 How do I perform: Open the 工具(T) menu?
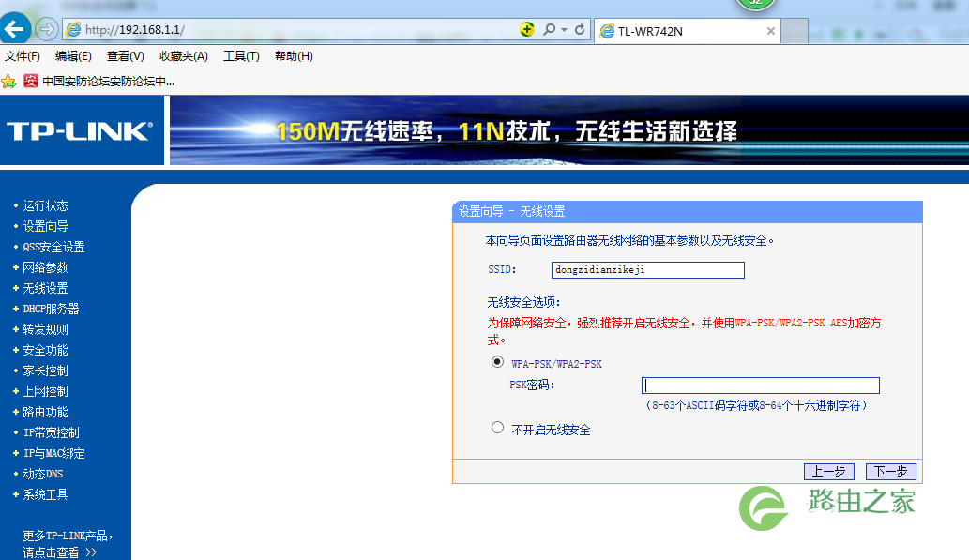(x=241, y=56)
